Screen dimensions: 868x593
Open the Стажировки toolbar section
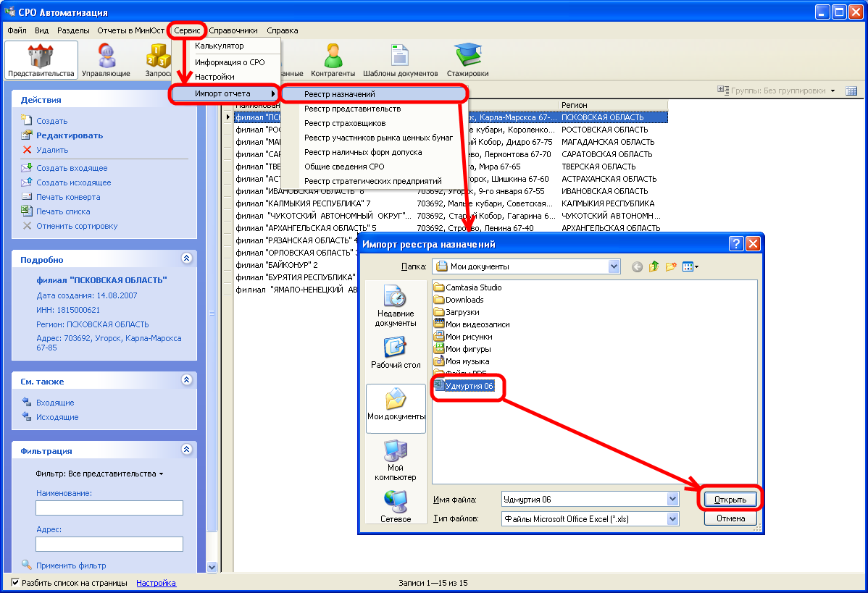click(467, 60)
